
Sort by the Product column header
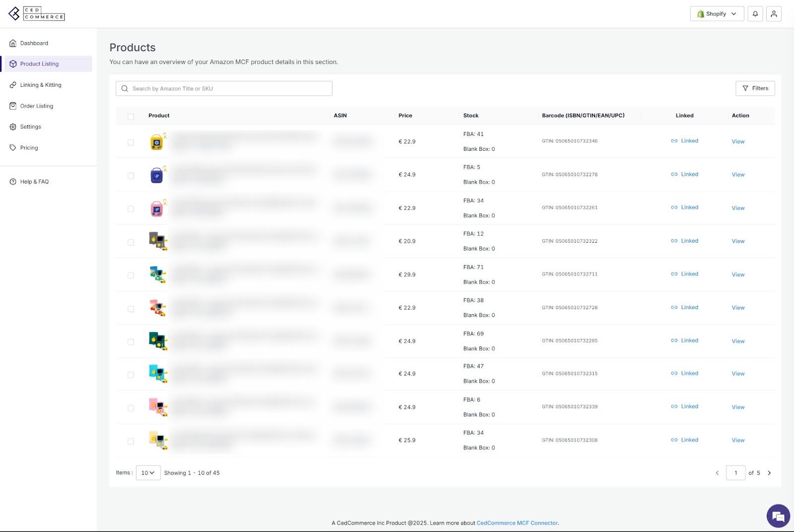pyautogui.click(x=159, y=115)
